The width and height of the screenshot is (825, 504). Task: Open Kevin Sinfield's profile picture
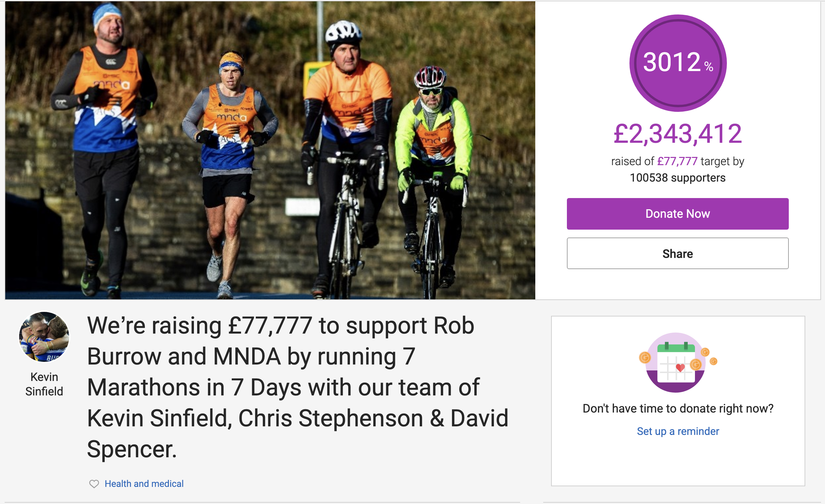[x=44, y=337]
